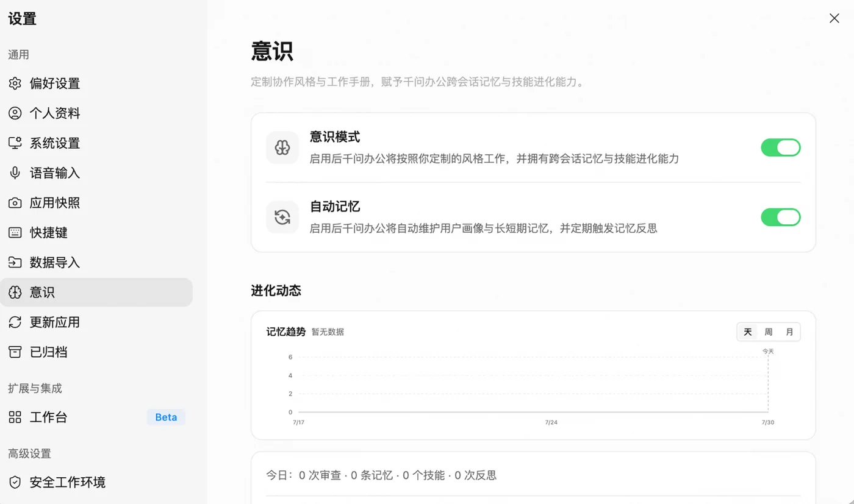This screenshot has height=504, width=854.
Task: Click the archive box icon beside 已归档
Action: click(x=15, y=352)
